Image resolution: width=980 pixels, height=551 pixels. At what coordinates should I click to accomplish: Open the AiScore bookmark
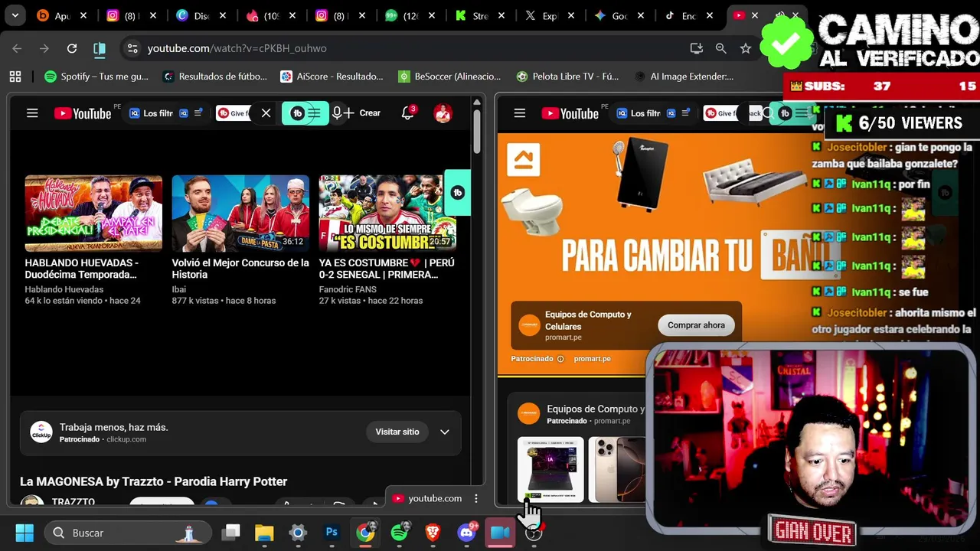[x=332, y=77]
